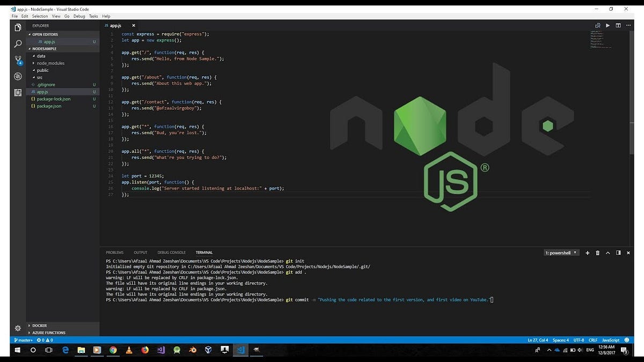The width and height of the screenshot is (644, 362).
Task: Select package.json in the Explorer
Action: pyautogui.click(x=49, y=106)
